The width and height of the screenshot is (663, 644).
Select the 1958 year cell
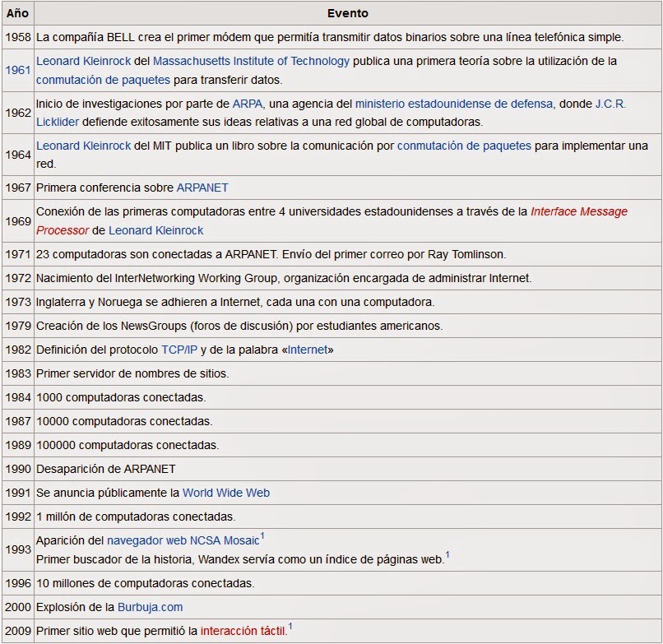[18, 37]
